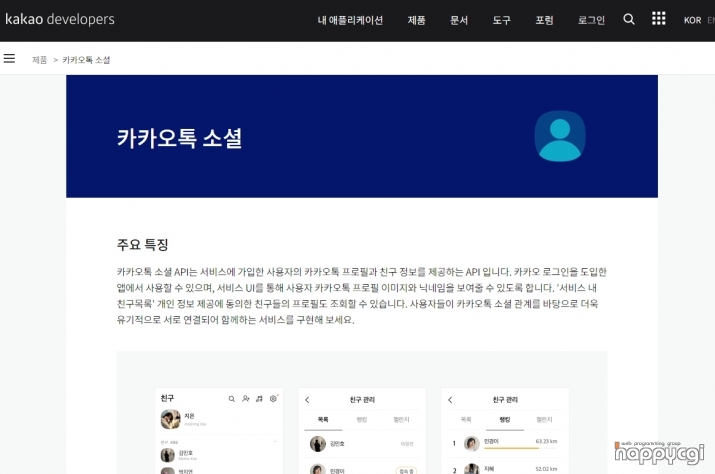Switch language to KOR
This screenshot has height=474, width=715.
tap(692, 20)
